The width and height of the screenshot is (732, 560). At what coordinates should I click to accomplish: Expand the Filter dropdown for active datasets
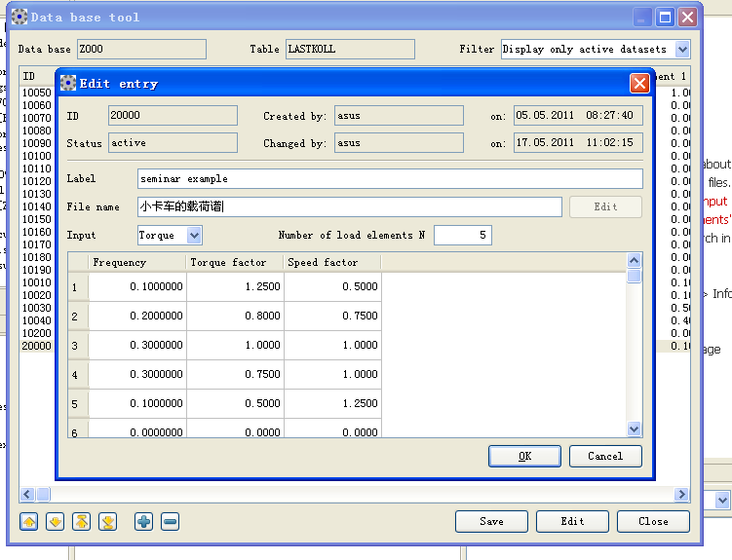(x=681, y=49)
